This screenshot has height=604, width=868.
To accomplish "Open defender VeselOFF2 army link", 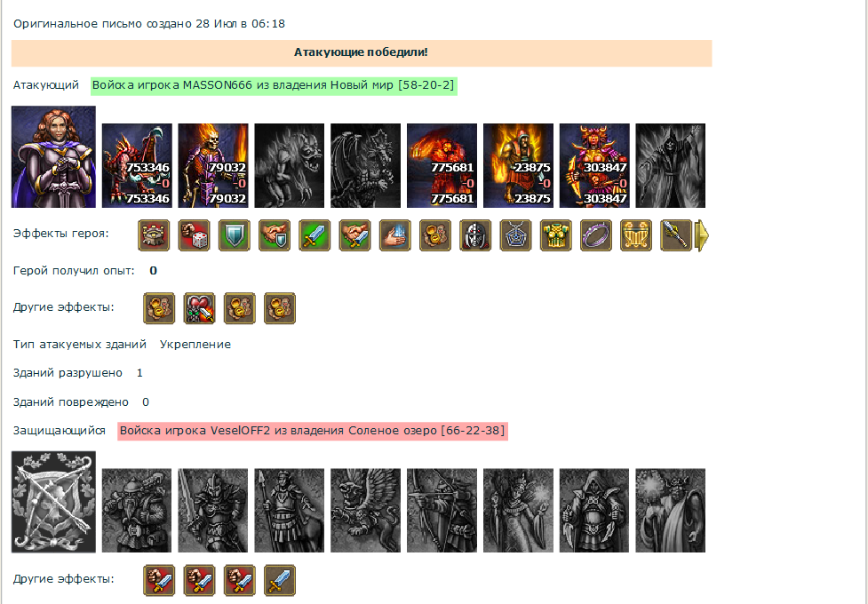I will (x=312, y=431).
